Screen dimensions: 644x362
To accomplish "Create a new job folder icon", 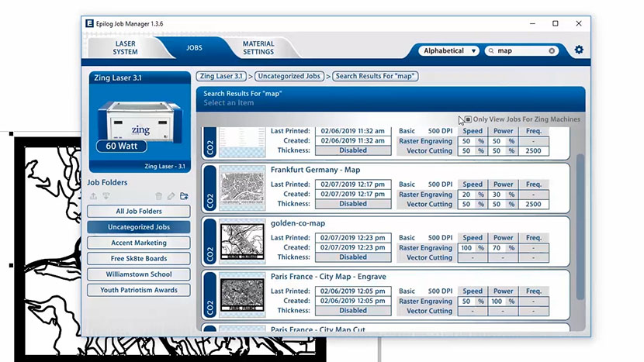I will pos(184,197).
